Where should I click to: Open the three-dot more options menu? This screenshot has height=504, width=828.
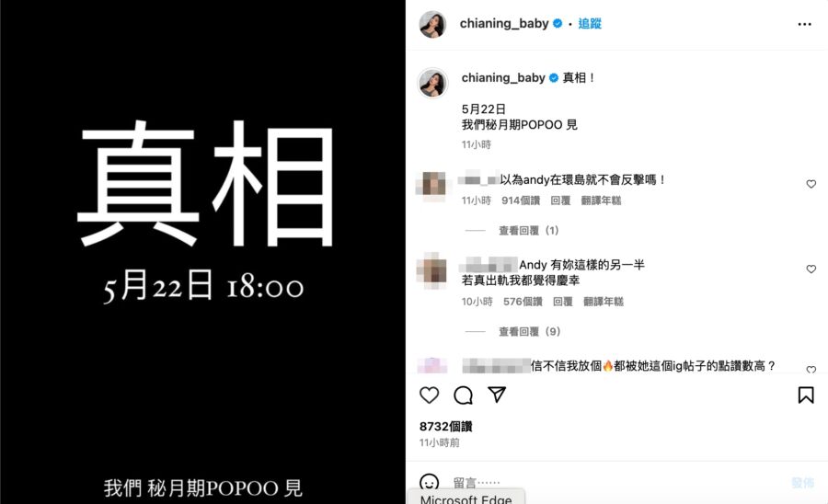point(804,24)
